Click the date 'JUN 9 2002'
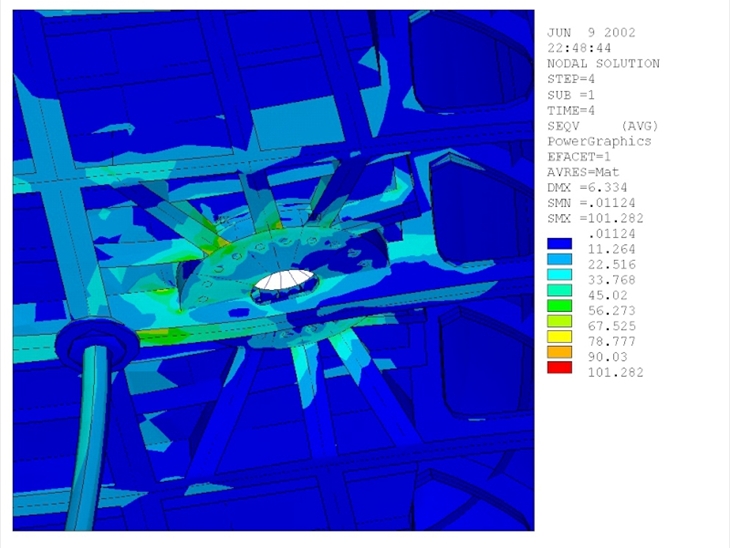Screen dimensions: 730x548 point(591,33)
